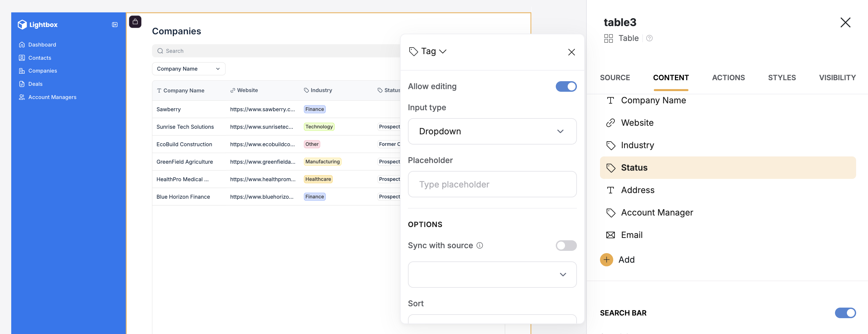Click the Blue Horizon Finance website URL

(x=262, y=197)
